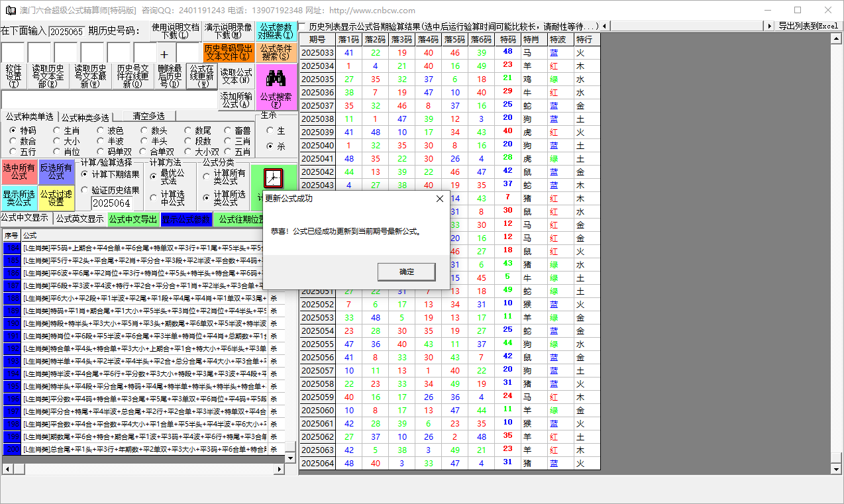Viewport: 844px width, 504px height.
Task: Open 软件设置 settings button
Action: (13, 76)
